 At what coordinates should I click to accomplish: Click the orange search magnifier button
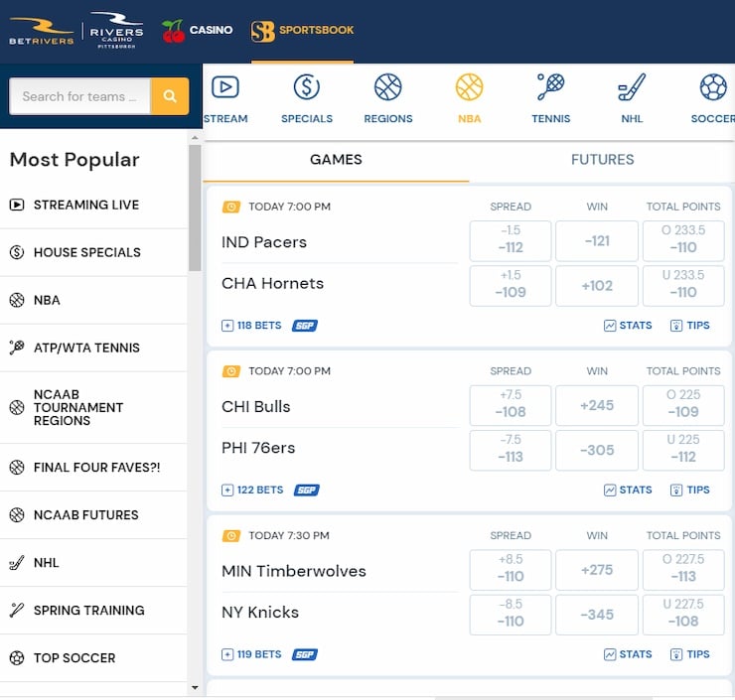coord(170,96)
